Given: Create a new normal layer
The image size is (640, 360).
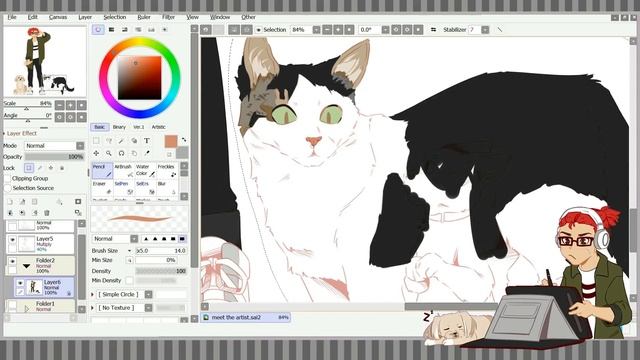Looking at the screenshot, I should pyautogui.click(x=11, y=202).
